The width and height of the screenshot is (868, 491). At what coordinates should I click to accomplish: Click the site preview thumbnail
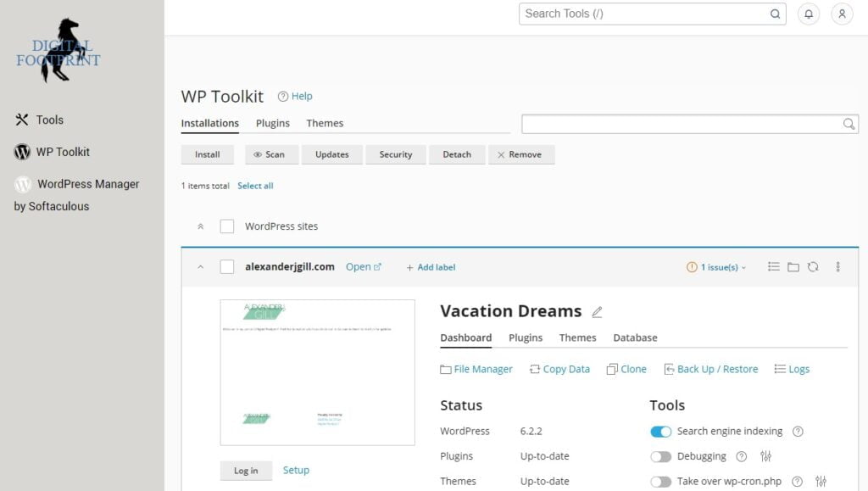[x=317, y=372]
